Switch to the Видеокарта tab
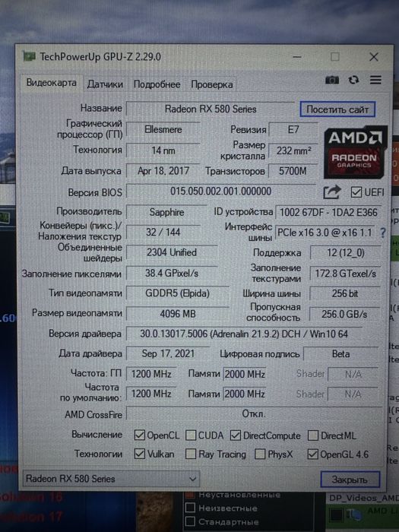Image resolution: width=399 pixels, height=532 pixels. 51,83
